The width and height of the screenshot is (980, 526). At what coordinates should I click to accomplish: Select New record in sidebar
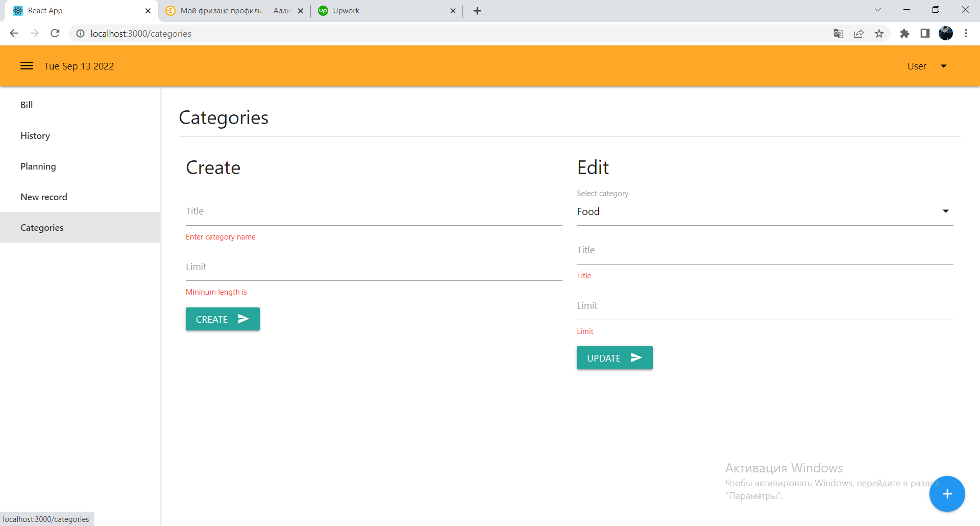[80, 197]
